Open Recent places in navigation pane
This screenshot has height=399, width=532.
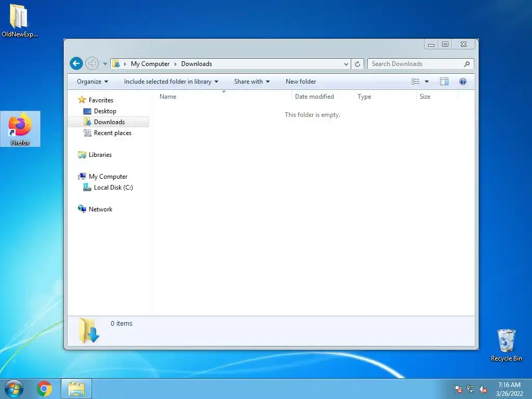pyautogui.click(x=112, y=133)
